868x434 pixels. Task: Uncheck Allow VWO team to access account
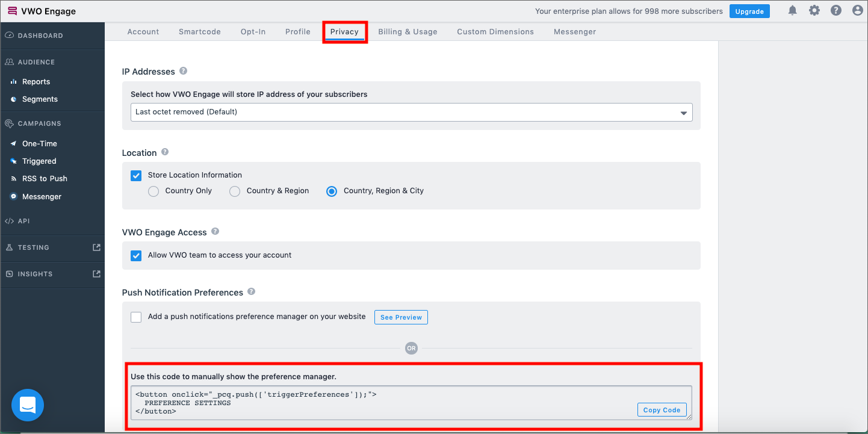click(136, 255)
